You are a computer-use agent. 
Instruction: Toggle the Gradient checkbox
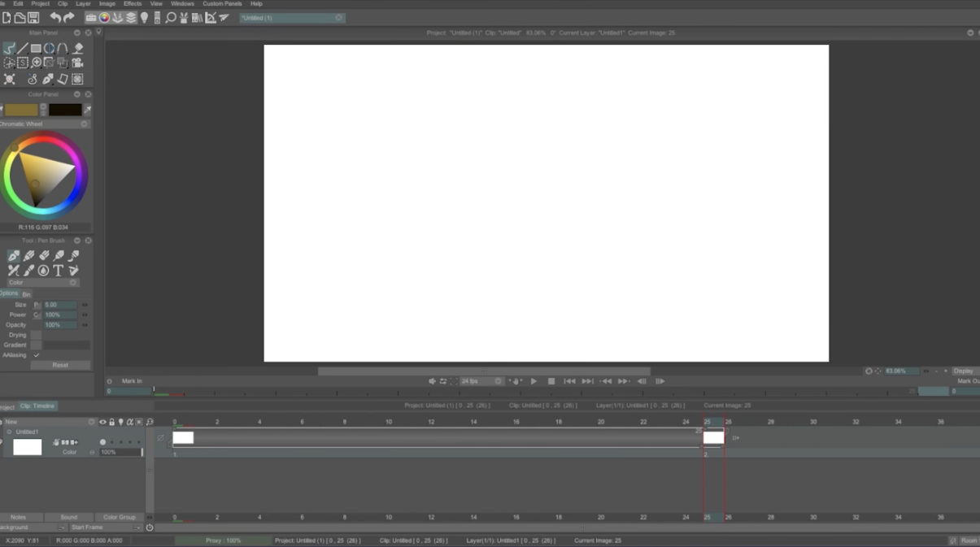click(36, 345)
